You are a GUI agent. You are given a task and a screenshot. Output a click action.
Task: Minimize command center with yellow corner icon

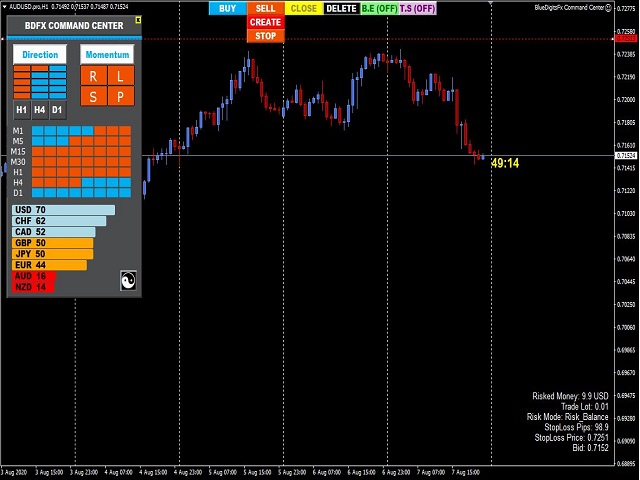point(138,20)
